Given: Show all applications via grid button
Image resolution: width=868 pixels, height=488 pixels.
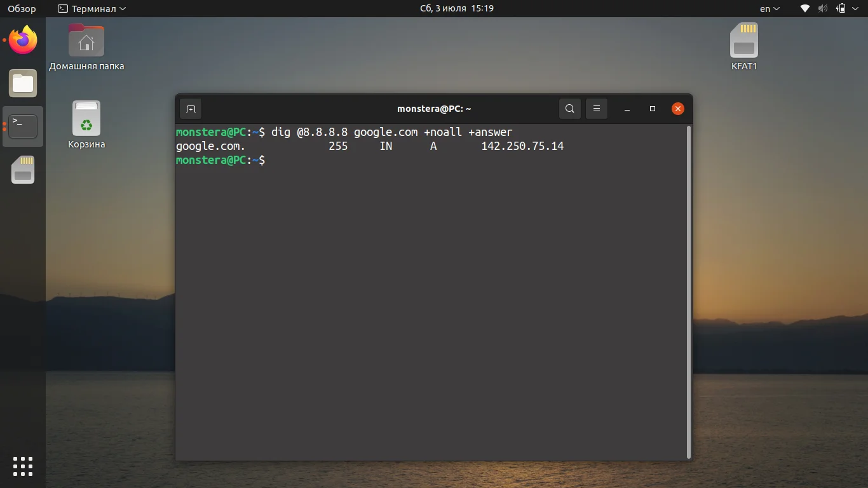Looking at the screenshot, I should [x=23, y=466].
